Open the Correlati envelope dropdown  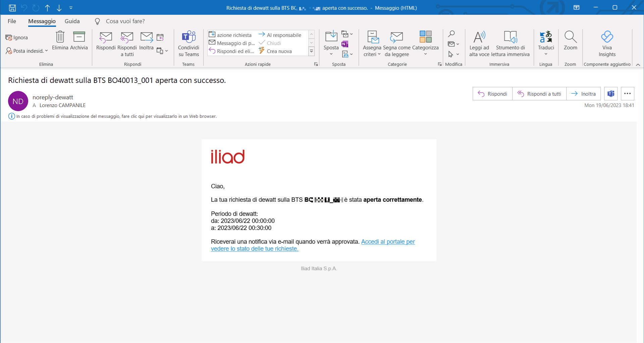click(453, 44)
